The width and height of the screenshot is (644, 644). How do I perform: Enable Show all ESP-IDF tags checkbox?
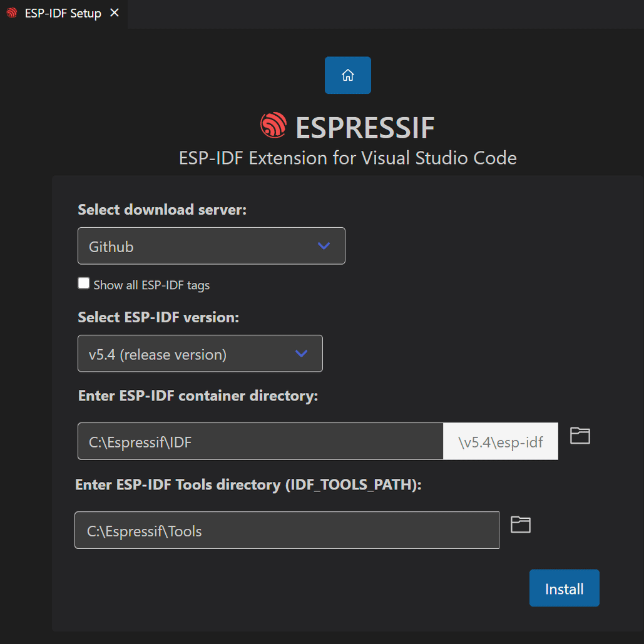coord(84,284)
